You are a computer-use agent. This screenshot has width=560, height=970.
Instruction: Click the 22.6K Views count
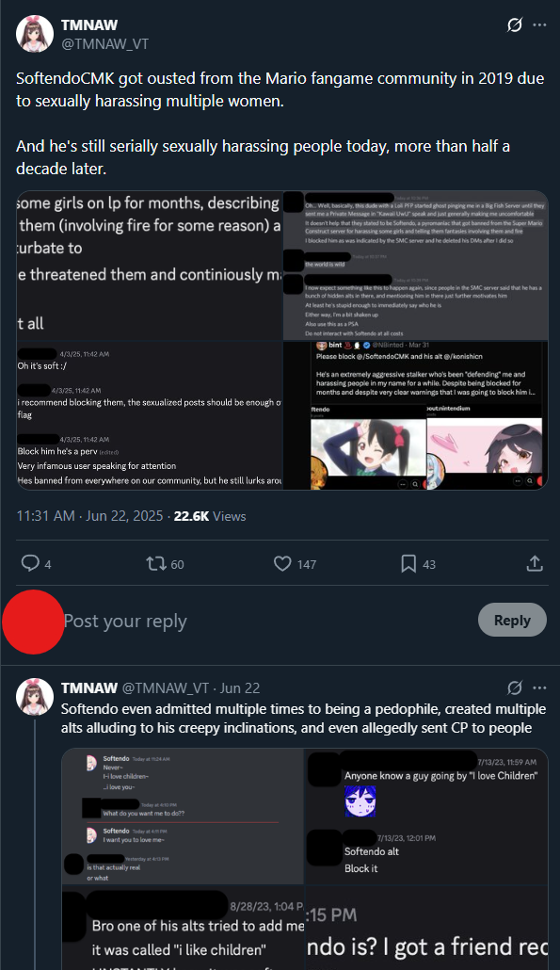(x=210, y=516)
